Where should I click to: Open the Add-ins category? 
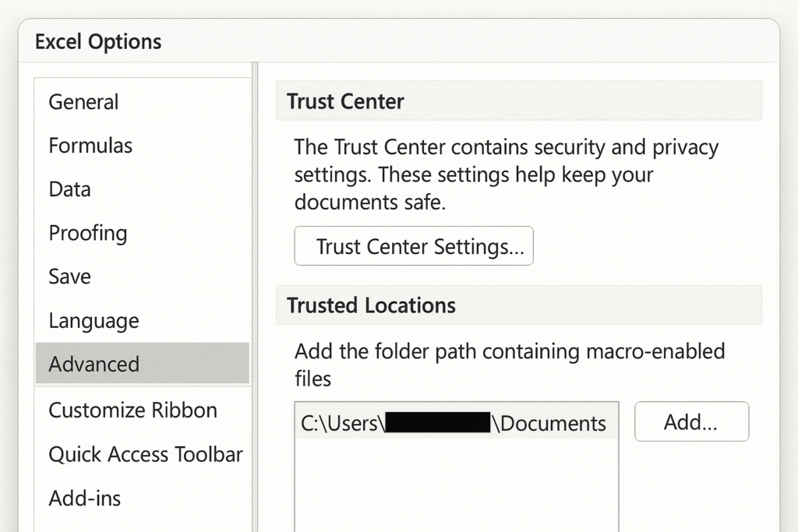84,499
